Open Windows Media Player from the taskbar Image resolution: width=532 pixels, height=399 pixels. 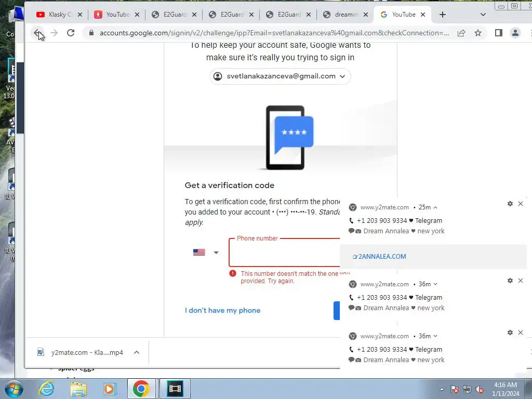click(110, 389)
